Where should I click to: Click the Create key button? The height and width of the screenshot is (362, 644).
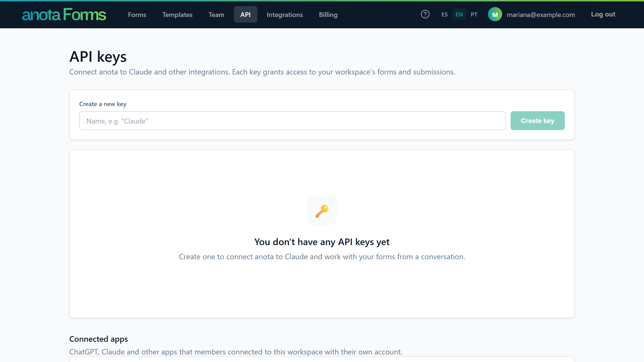point(537,121)
